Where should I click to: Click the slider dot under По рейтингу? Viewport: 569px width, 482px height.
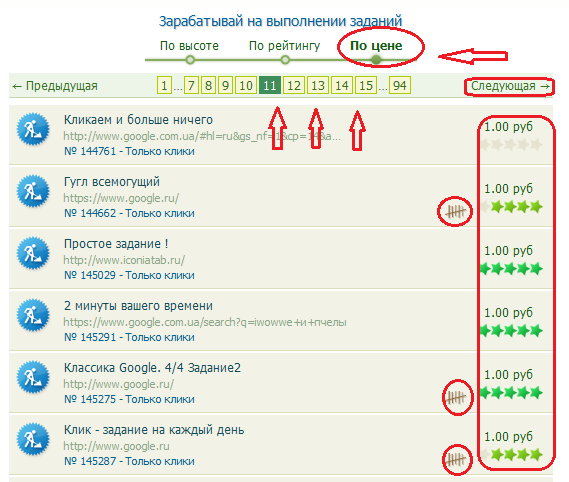(285, 60)
